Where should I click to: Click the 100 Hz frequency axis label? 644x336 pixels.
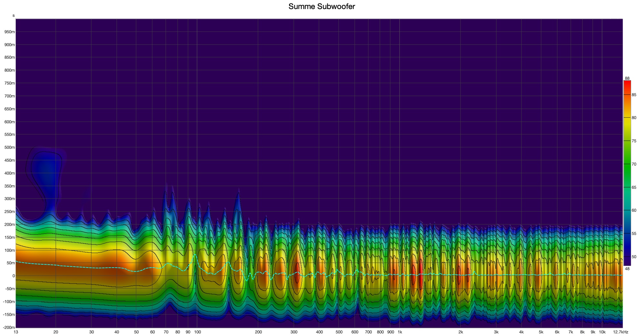pos(197,332)
